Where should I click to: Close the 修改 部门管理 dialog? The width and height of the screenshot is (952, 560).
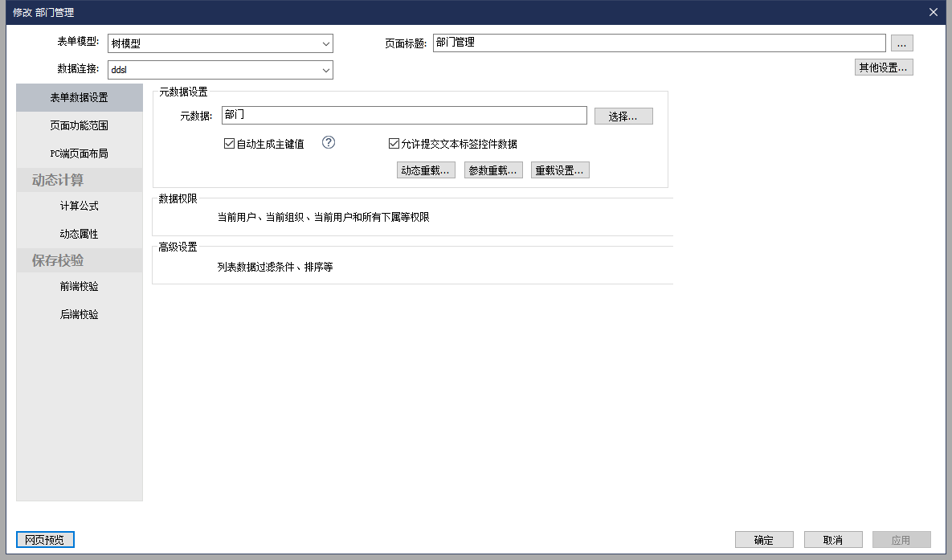[933, 12]
